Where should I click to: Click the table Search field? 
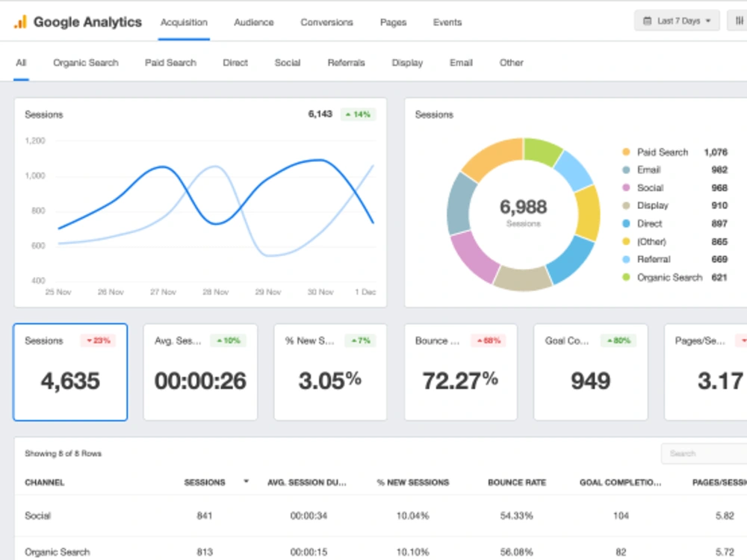pos(704,453)
